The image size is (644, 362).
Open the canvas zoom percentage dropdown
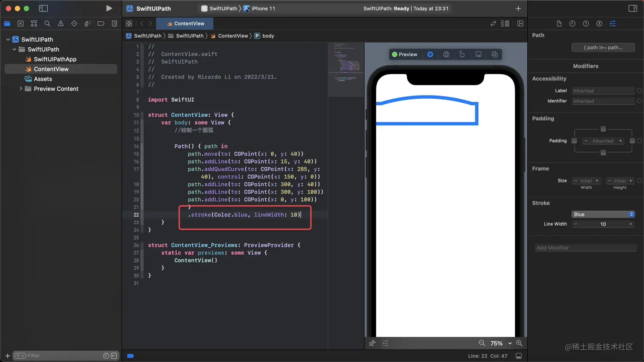coord(501,343)
